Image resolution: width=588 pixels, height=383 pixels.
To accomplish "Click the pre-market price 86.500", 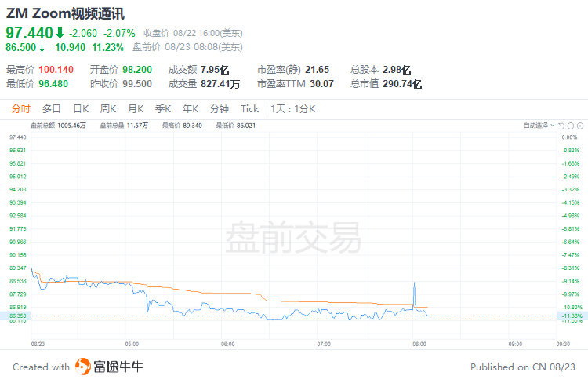I will pos(21,47).
